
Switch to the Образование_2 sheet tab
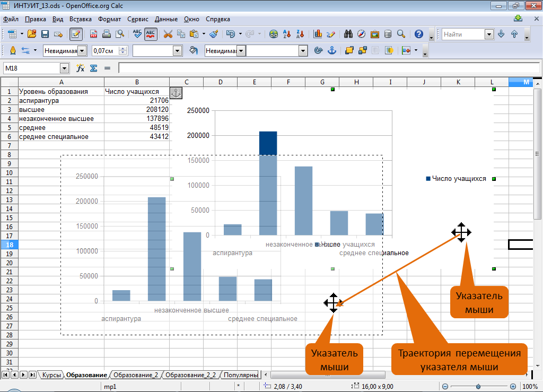(136, 374)
